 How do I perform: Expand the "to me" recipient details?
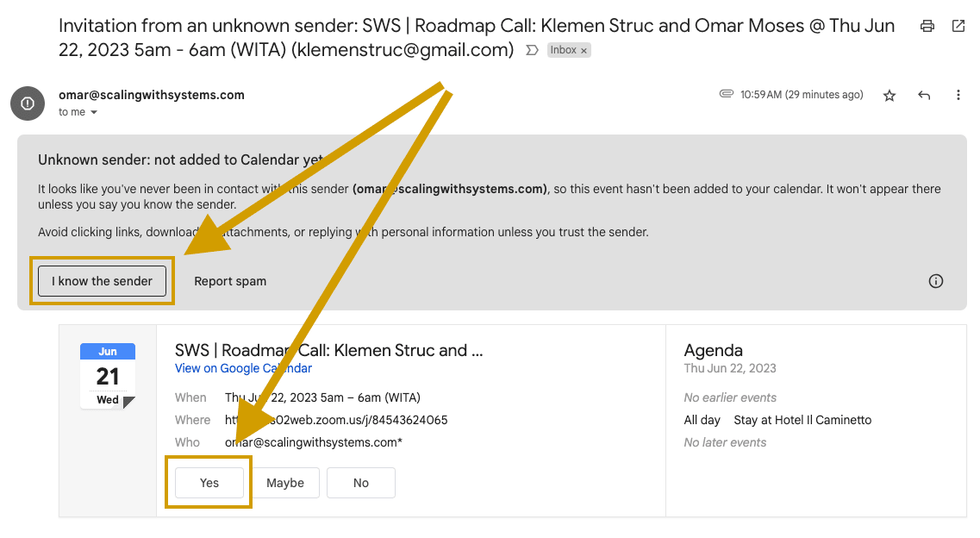pos(94,113)
